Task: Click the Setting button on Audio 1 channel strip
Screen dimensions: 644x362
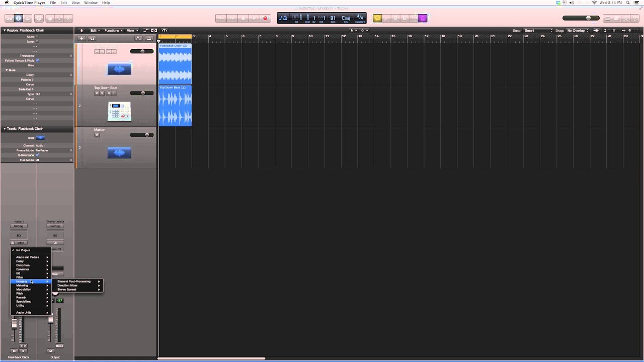Action: tap(19, 226)
